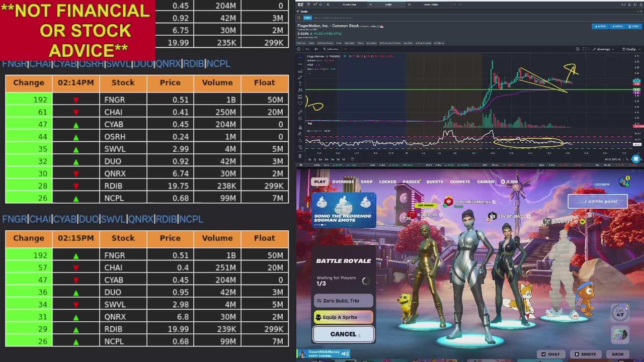
Task: Switch to the LOCKER tab in Fortnite
Action: tap(387, 182)
